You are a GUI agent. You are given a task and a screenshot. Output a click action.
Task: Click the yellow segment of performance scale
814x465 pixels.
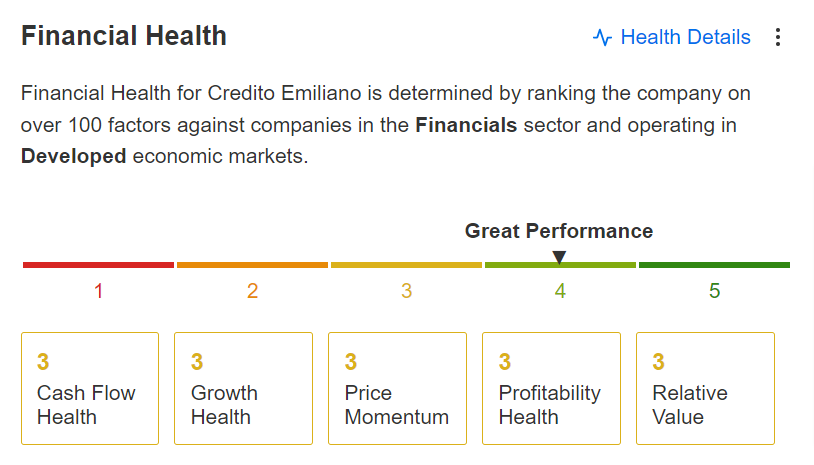pos(406,265)
